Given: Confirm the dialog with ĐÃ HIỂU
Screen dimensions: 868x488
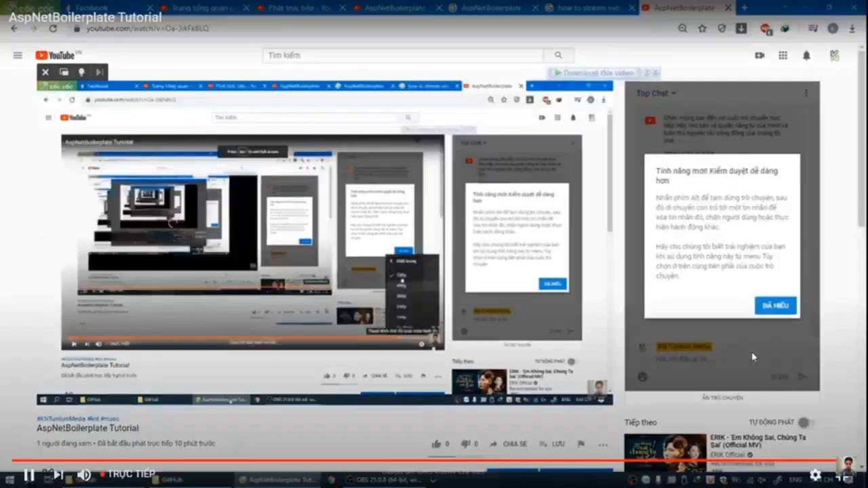Looking at the screenshot, I should pyautogui.click(x=776, y=306).
